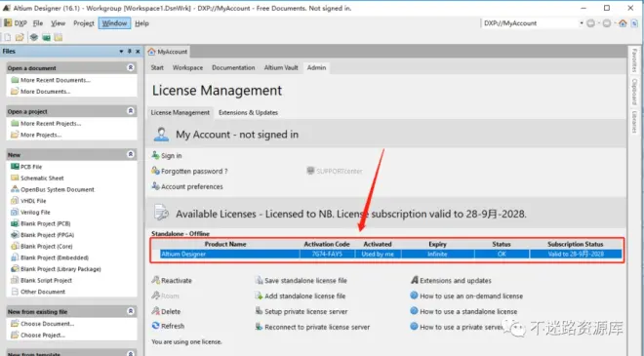Click the new document toolbar icon
The image size is (644, 356).
(x=8, y=38)
